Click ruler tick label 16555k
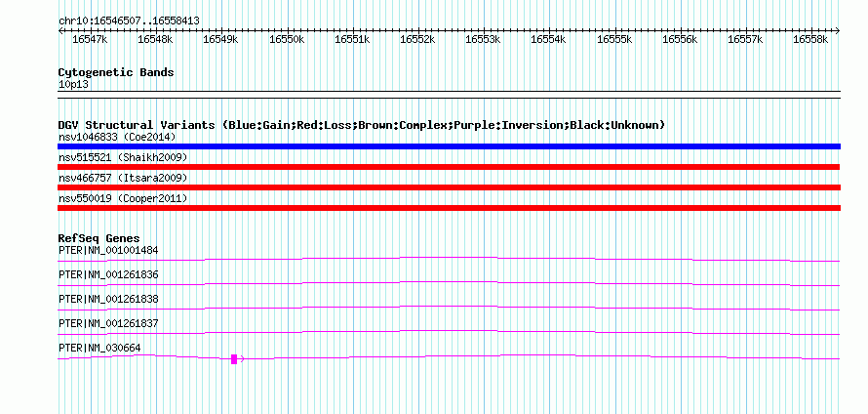 pyautogui.click(x=614, y=39)
